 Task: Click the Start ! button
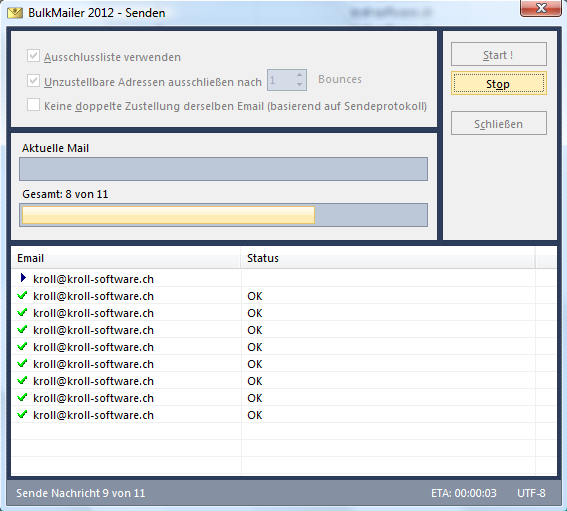pyautogui.click(x=499, y=54)
